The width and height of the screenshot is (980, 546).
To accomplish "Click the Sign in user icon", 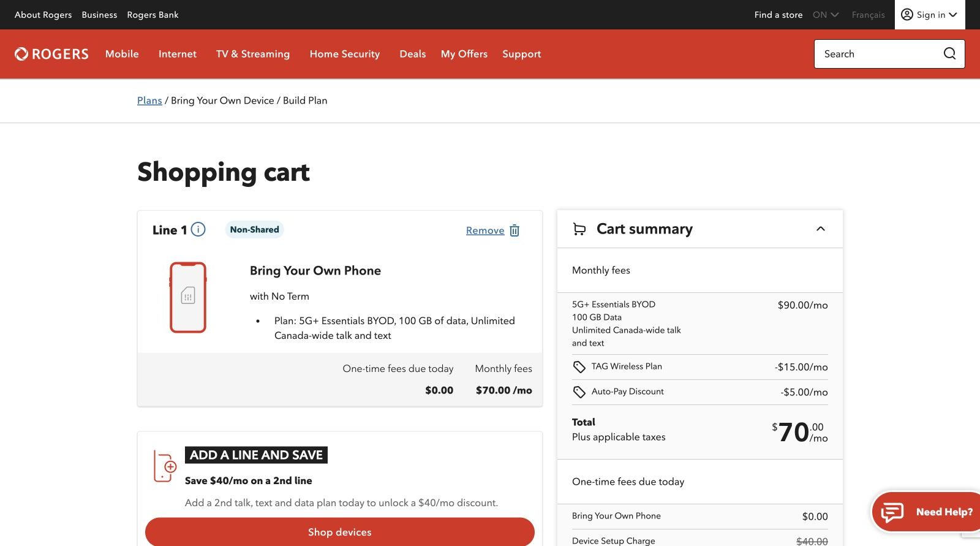I will click(907, 15).
